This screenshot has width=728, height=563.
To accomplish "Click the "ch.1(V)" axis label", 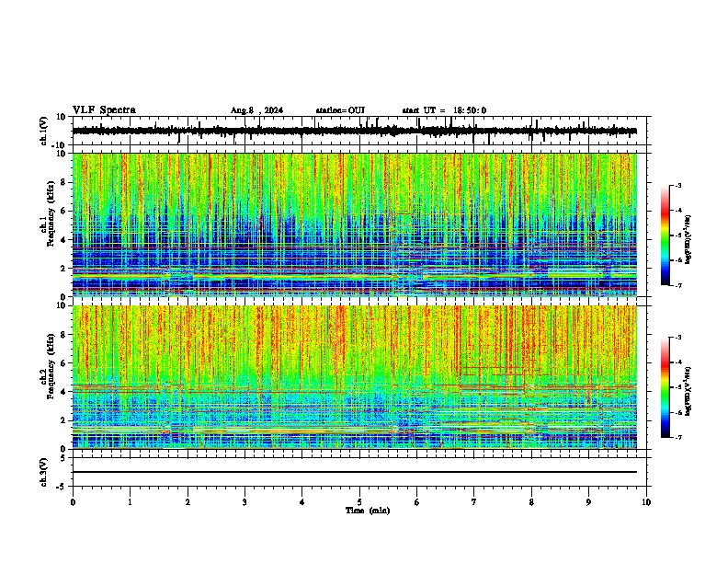I will point(43,131).
